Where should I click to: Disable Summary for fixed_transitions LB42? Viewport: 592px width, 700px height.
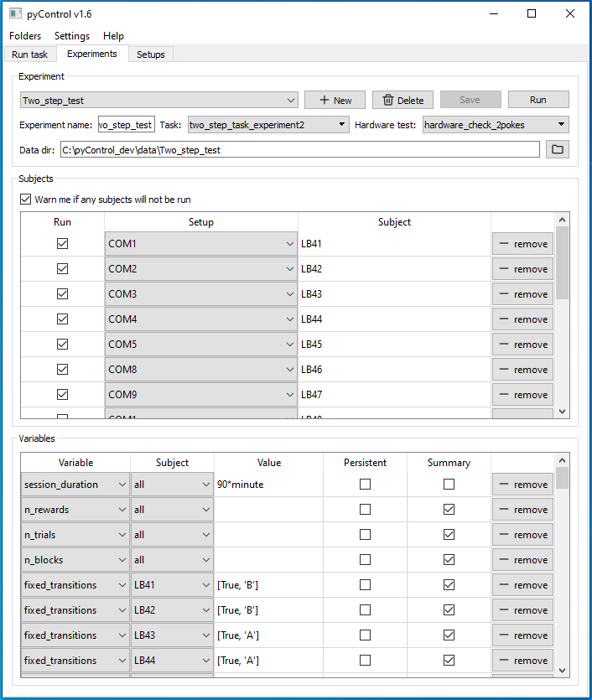[449, 609]
